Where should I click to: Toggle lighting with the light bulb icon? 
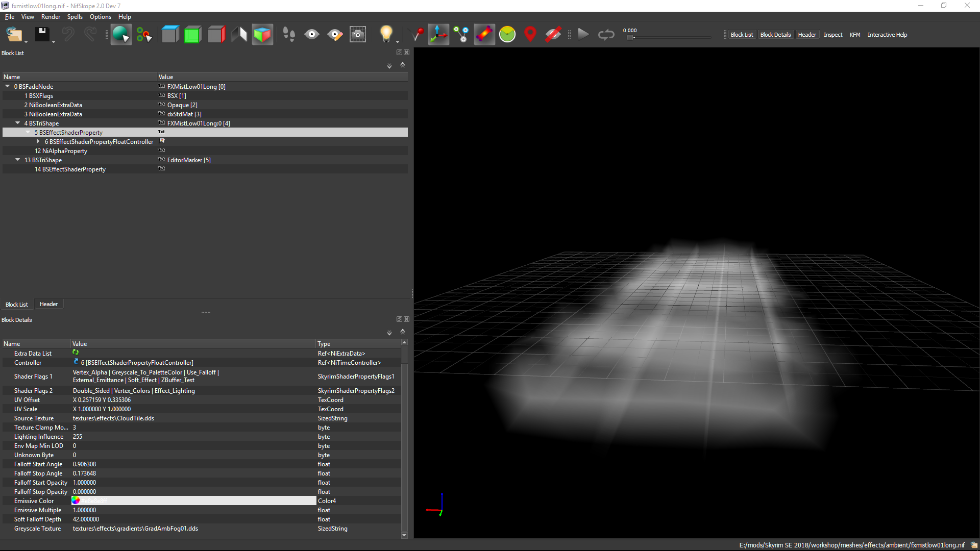pos(386,34)
